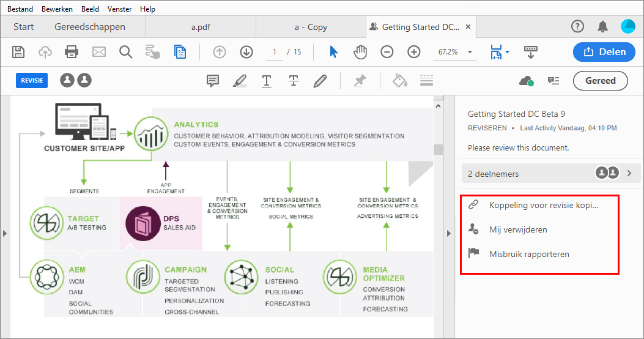Click the blue Delen button
The width and height of the screenshot is (644, 339).
point(604,52)
